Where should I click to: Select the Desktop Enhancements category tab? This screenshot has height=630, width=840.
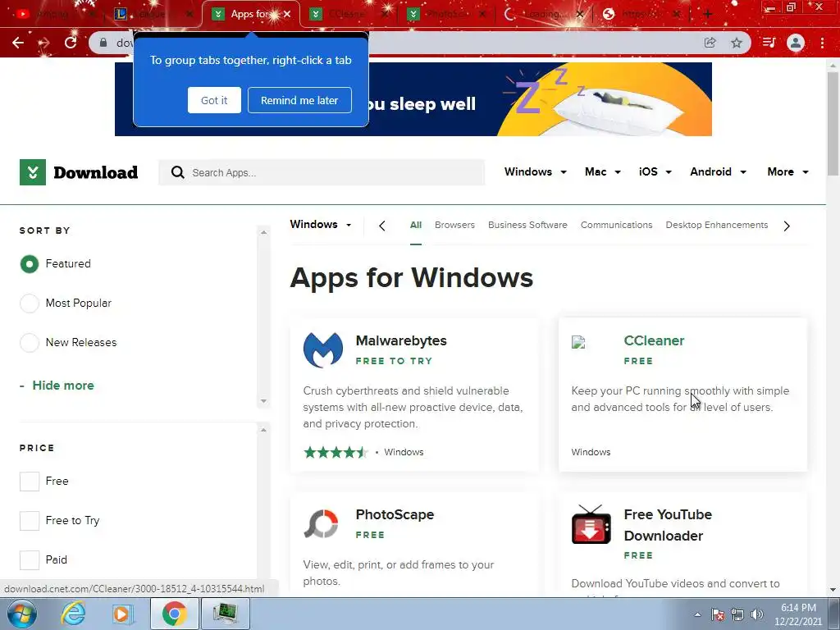point(717,225)
